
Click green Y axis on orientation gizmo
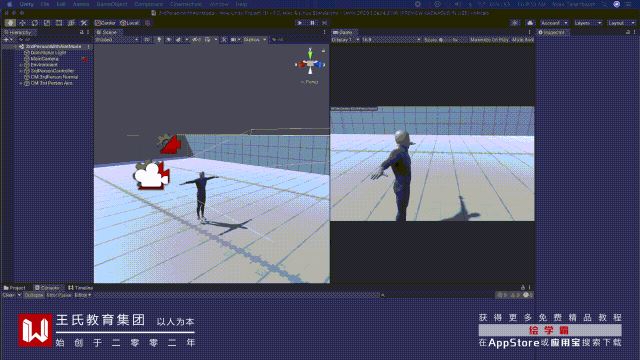(310, 54)
